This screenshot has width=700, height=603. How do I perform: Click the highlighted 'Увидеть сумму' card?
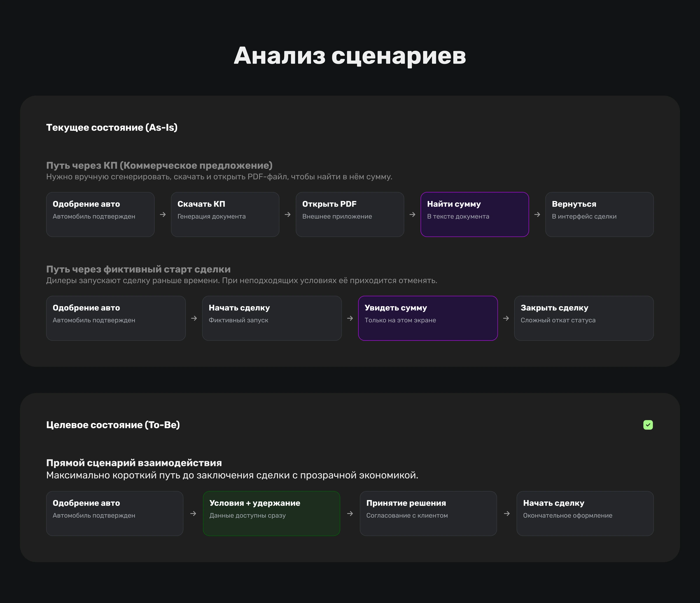pos(428,318)
